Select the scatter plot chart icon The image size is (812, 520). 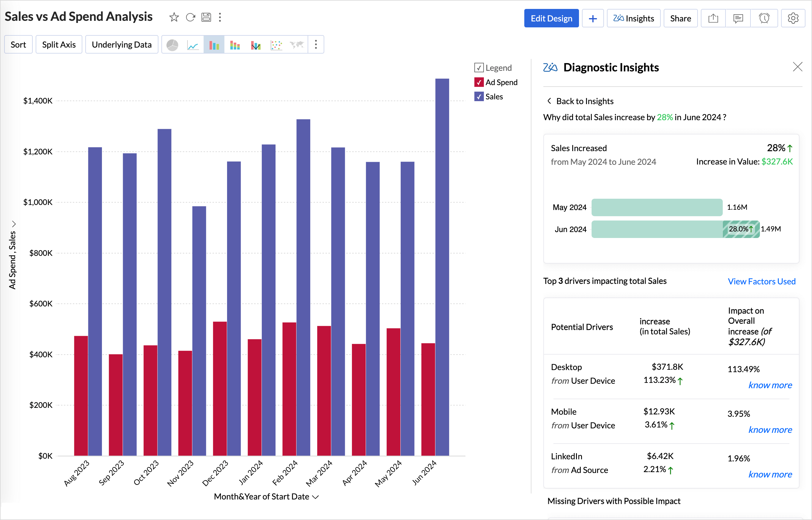coord(276,45)
